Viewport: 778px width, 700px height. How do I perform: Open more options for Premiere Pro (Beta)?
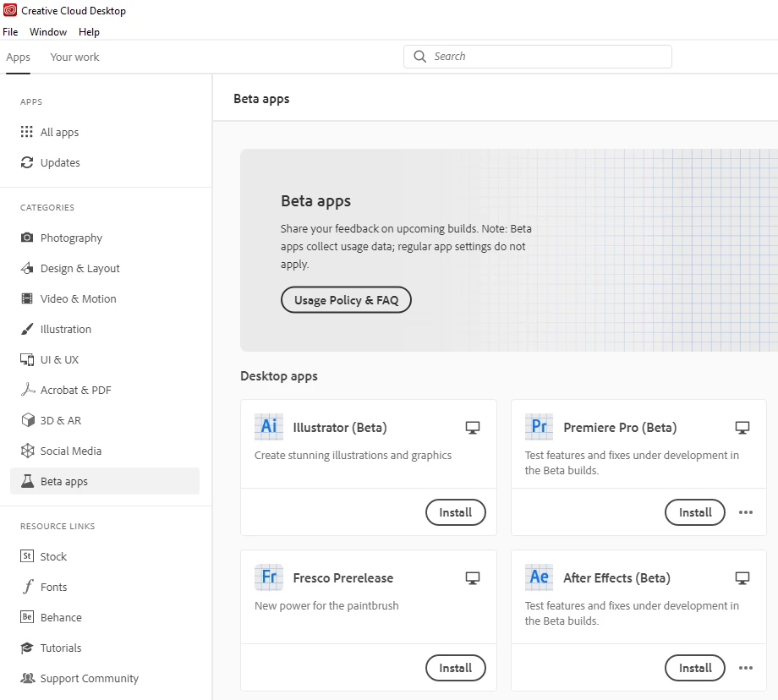pyautogui.click(x=746, y=512)
